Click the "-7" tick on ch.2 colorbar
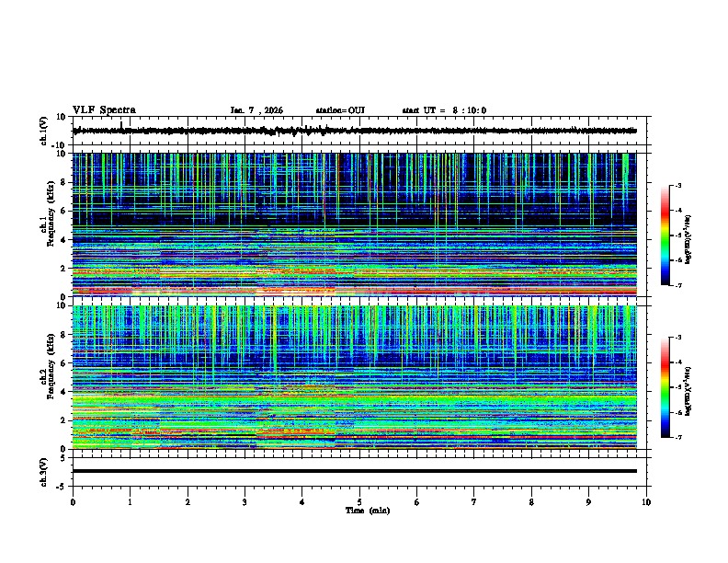 677,438
